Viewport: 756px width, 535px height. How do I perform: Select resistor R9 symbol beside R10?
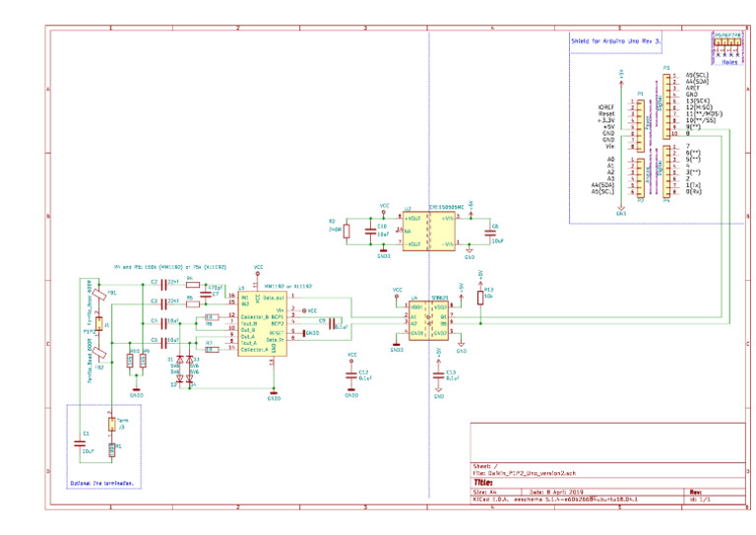tap(143, 361)
